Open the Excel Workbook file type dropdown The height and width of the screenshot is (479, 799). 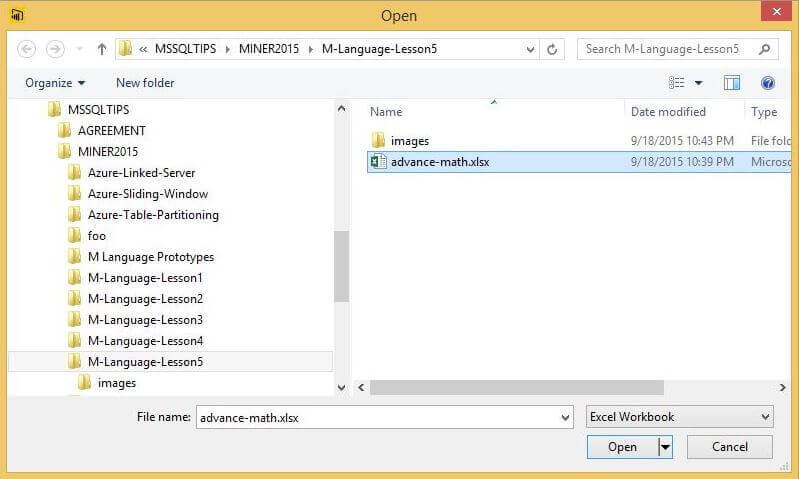coord(679,417)
